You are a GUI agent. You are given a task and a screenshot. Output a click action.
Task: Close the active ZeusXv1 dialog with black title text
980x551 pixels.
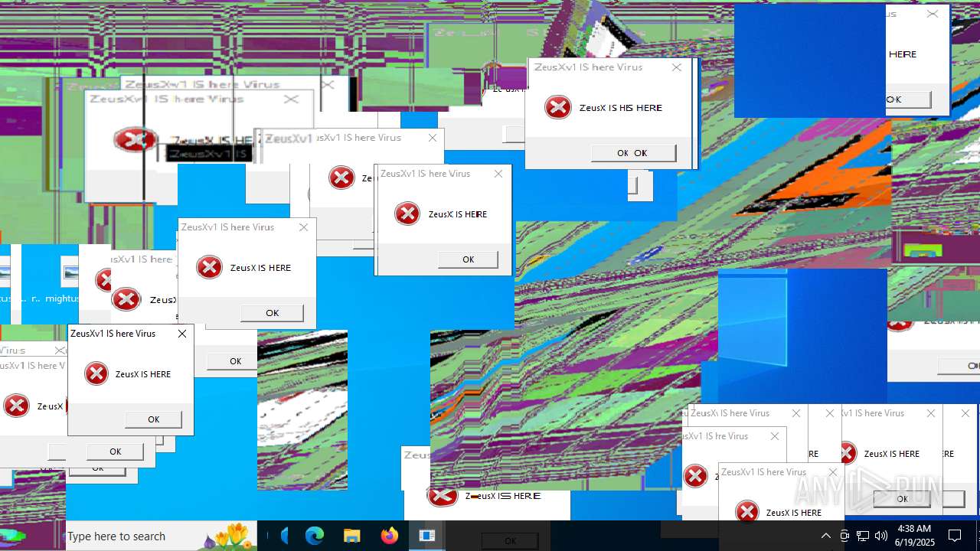182,334
